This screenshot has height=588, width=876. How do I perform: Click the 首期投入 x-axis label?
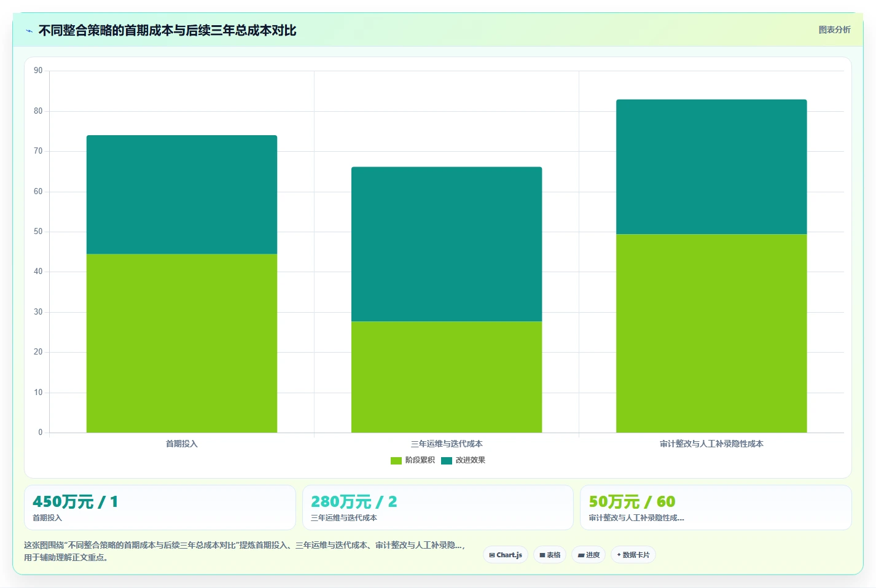coord(182,444)
